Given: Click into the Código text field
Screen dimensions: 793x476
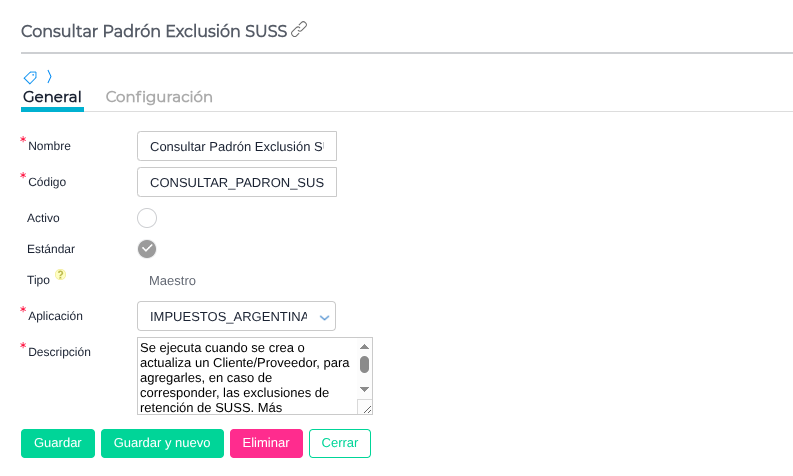Looking at the screenshot, I should (236, 182).
